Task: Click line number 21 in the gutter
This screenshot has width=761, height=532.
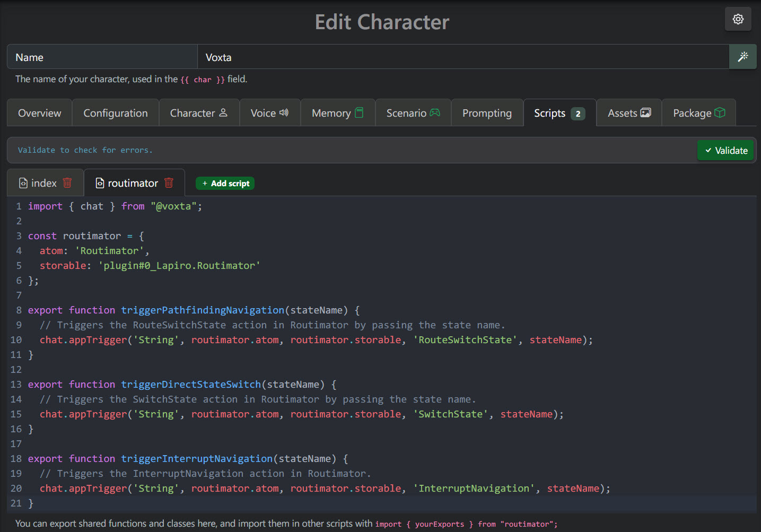Action: (x=16, y=503)
